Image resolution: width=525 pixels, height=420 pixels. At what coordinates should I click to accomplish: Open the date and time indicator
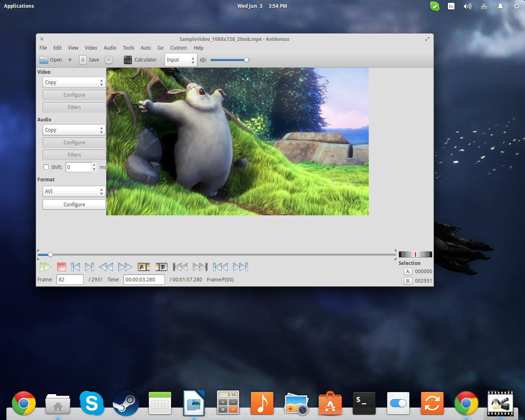click(262, 6)
